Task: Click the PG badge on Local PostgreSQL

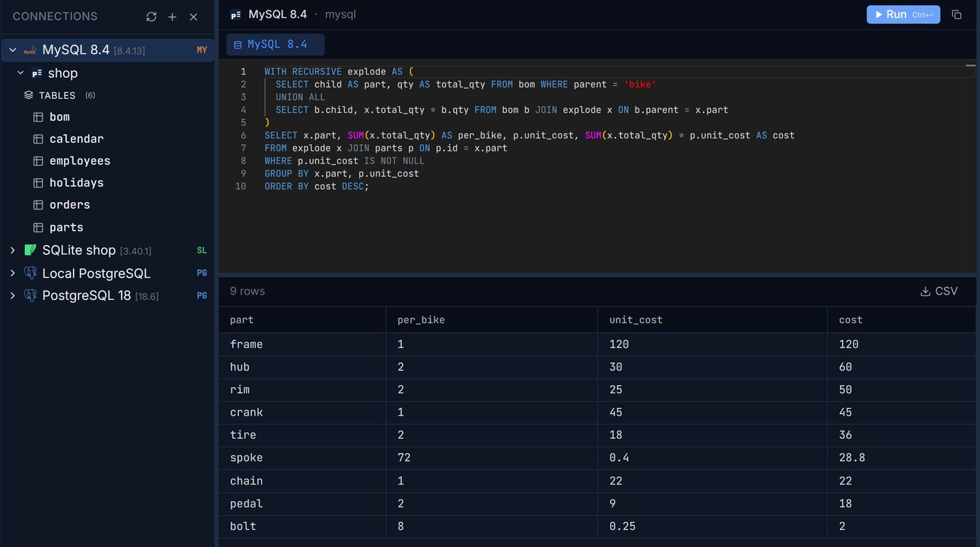Action: coord(202,273)
